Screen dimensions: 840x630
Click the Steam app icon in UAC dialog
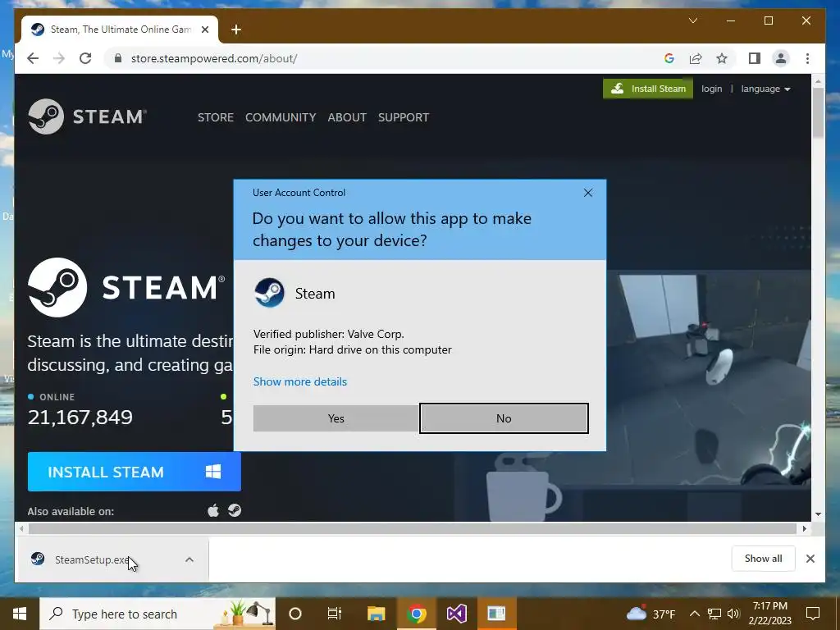[269, 293]
